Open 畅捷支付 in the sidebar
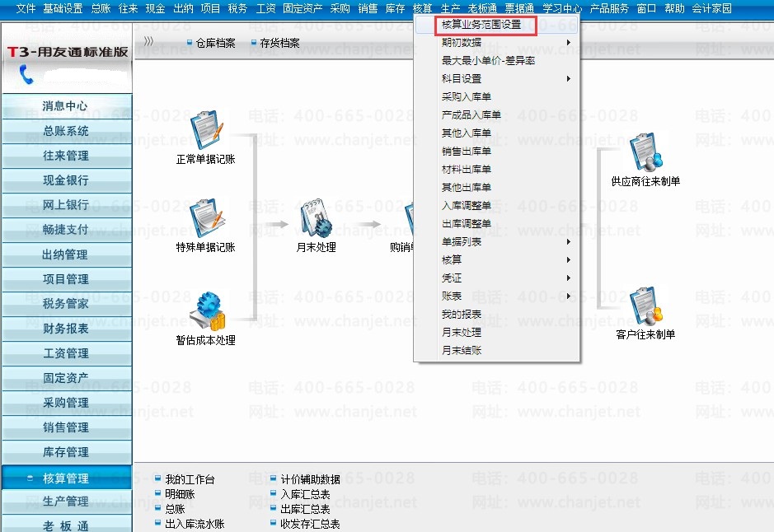Screen dimensions: 774x532 [x=67, y=230]
